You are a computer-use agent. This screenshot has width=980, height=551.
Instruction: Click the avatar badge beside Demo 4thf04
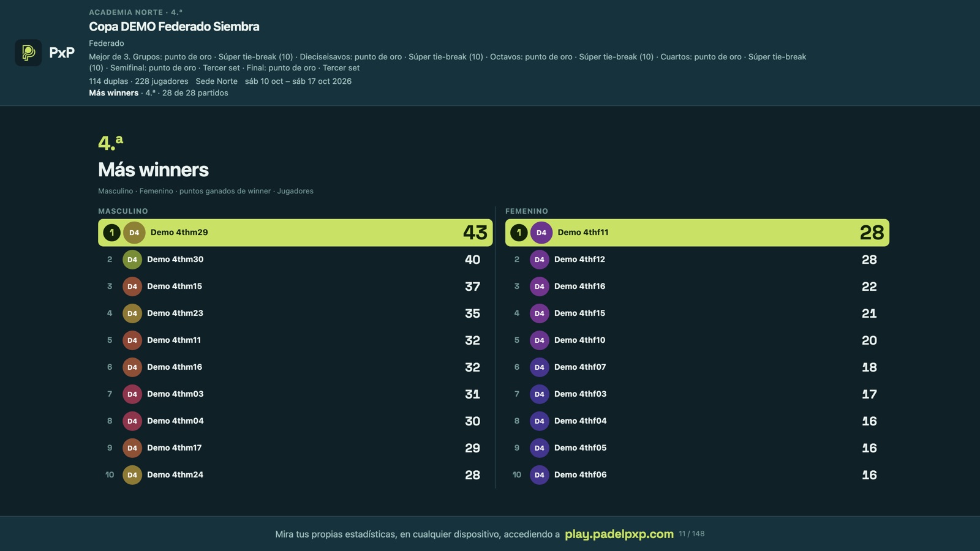tap(540, 421)
